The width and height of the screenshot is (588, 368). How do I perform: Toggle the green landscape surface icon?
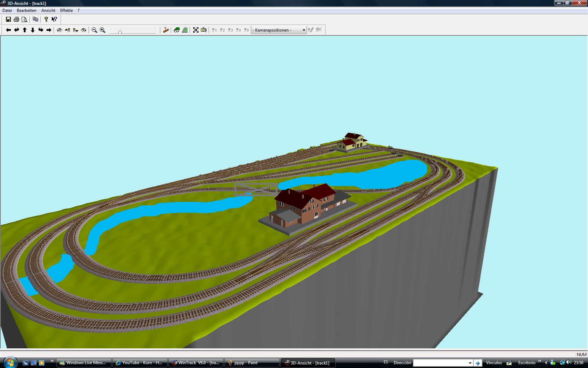click(x=177, y=30)
